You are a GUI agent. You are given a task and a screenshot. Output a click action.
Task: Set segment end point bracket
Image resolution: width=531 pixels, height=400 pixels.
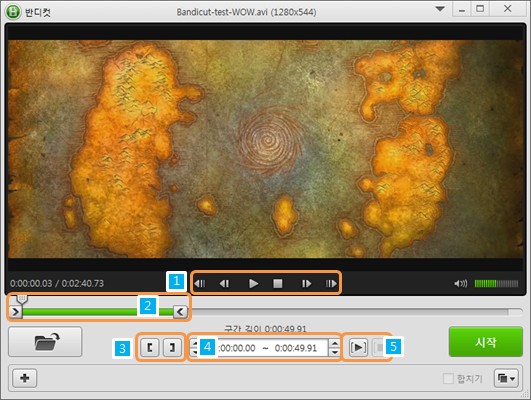click(x=172, y=347)
